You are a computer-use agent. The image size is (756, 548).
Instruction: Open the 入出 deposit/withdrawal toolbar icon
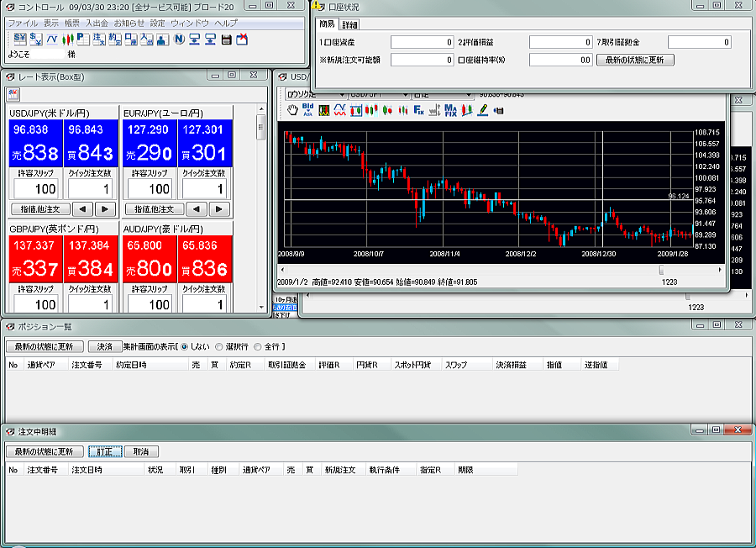146,39
